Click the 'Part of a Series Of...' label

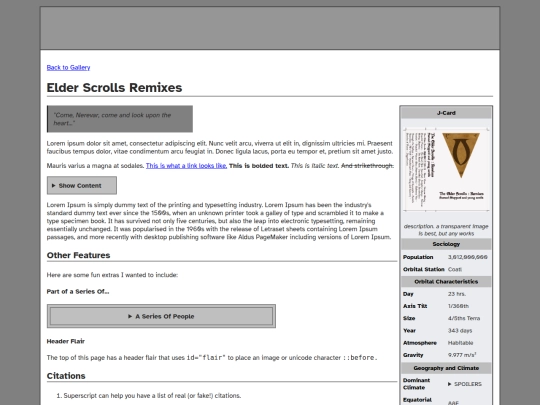(x=78, y=292)
